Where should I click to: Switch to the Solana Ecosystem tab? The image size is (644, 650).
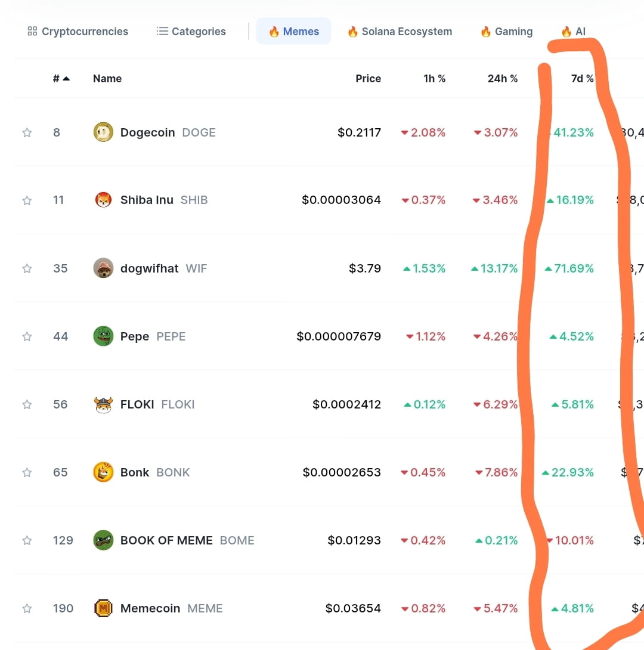coord(400,31)
